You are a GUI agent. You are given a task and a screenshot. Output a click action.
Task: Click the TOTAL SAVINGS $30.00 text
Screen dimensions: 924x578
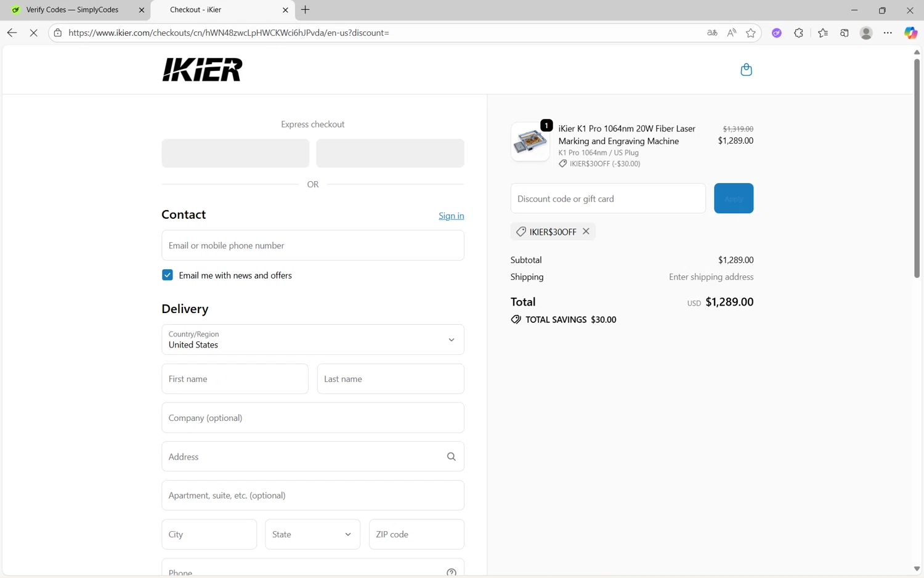pyautogui.click(x=570, y=319)
